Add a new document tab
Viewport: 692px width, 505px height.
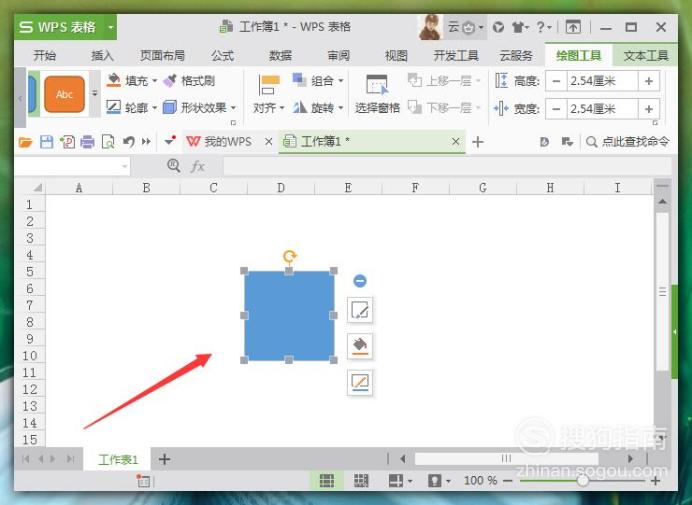pos(478,142)
